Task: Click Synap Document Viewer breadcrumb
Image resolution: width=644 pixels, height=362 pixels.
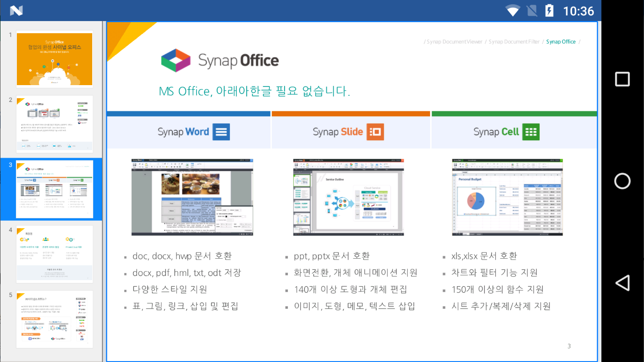Action: 454,42
